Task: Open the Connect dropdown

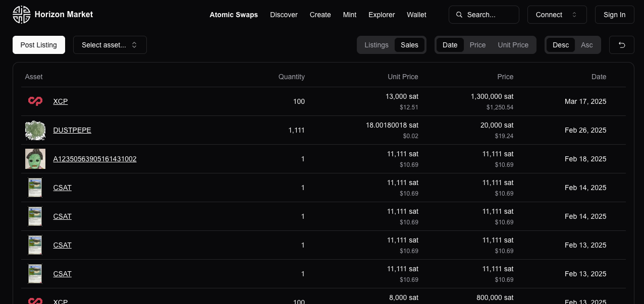Action: point(557,15)
